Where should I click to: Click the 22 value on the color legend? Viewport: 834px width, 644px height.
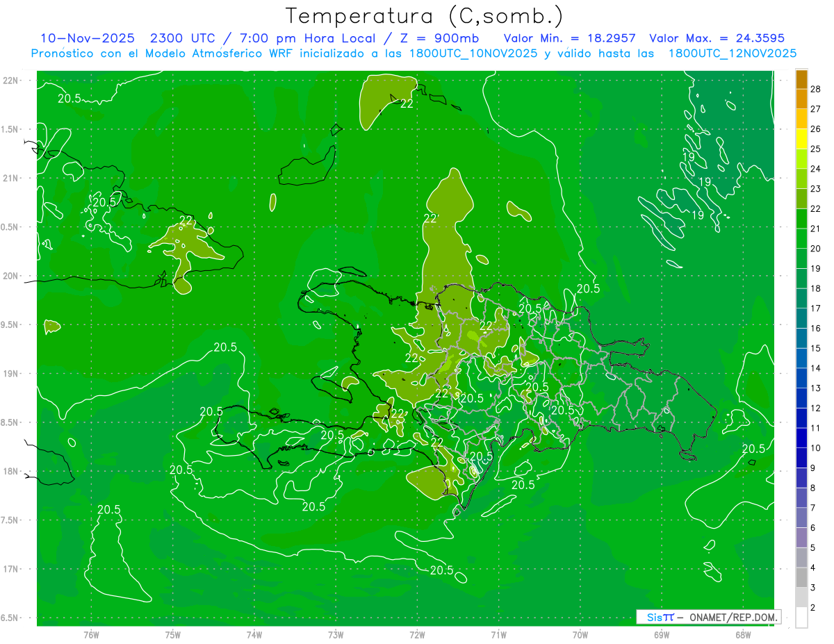817,208
